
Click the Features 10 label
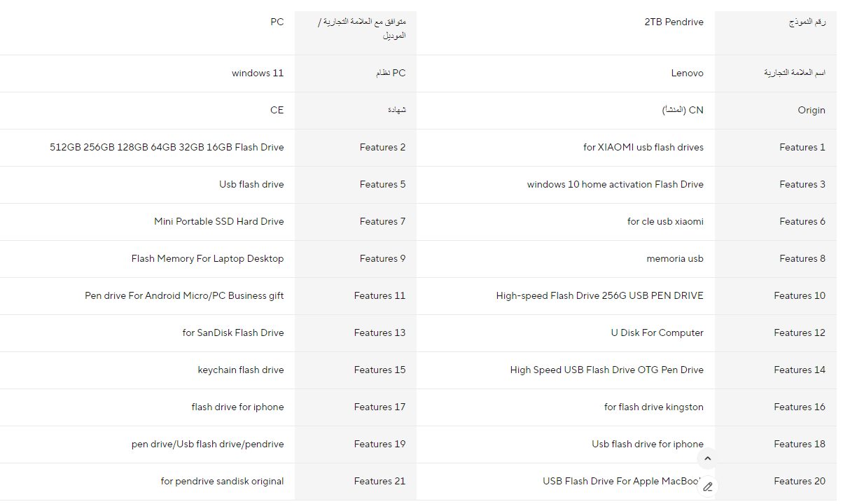[800, 296]
